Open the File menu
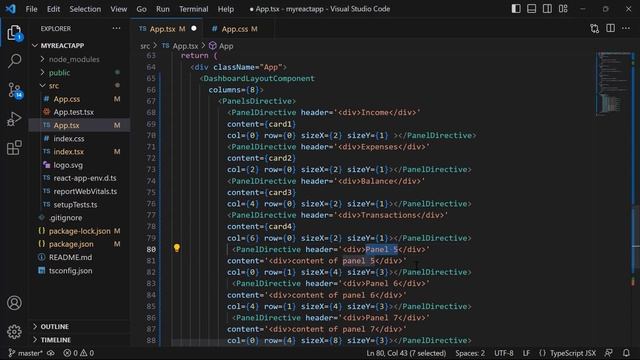This screenshot has width=640, height=360. [x=31, y=9]
